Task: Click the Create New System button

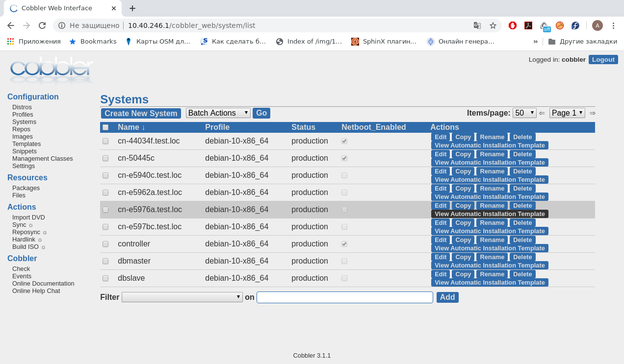Action: pyautogui.click(x=141, y=114)
